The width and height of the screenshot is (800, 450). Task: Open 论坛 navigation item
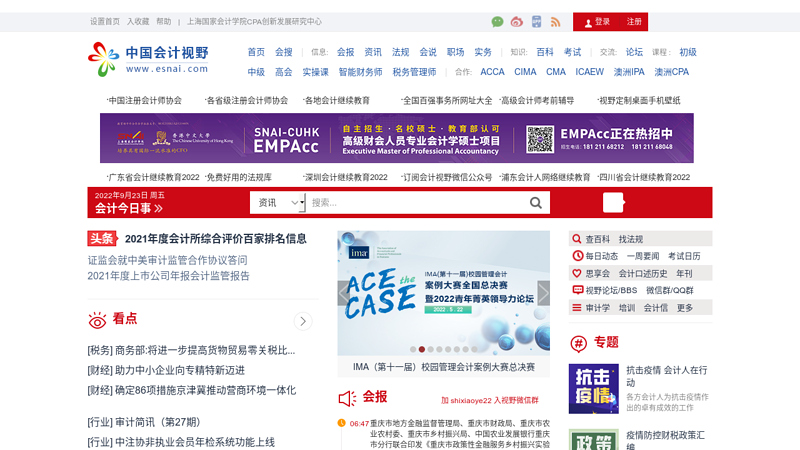pyautogui.click(x=634, y=52)
